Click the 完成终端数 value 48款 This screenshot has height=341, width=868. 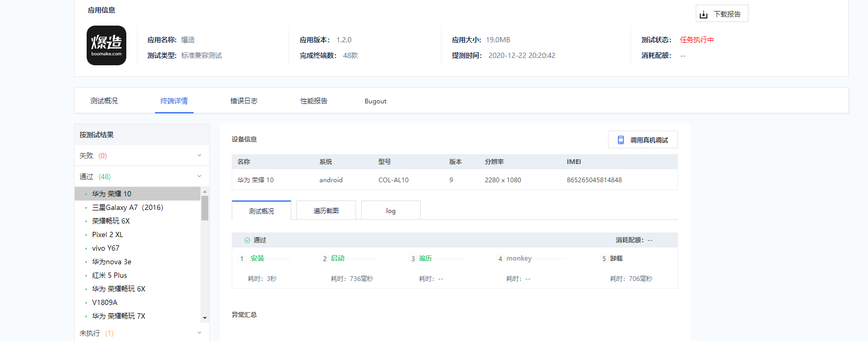point(350,55)
